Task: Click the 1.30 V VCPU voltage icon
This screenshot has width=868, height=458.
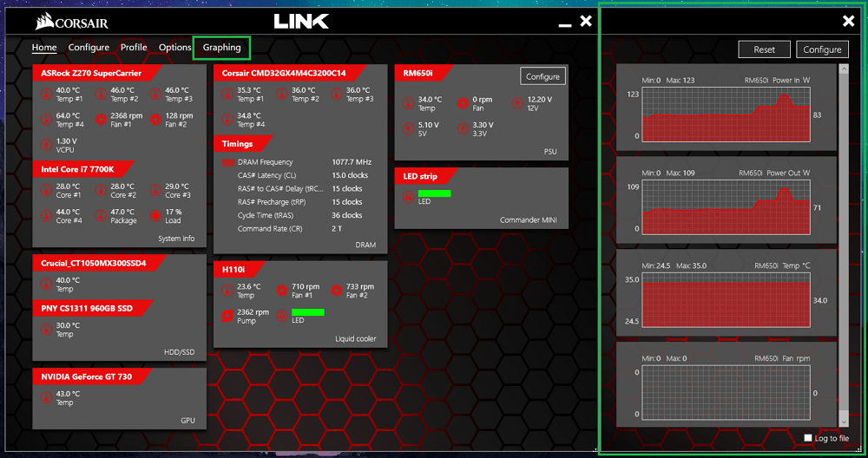Action: [x=47, y=145]
